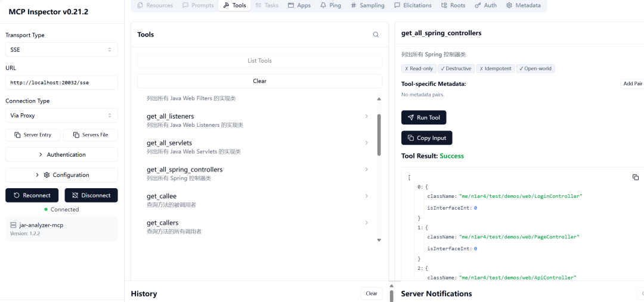The image size is (644, 302).
Task: Open the Auth tab
Action: point(485,5)
